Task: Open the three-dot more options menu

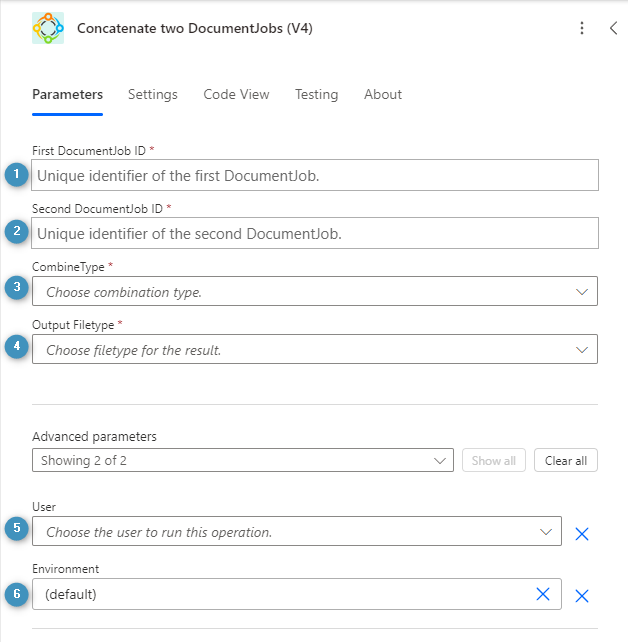Action: click(582, 28)
